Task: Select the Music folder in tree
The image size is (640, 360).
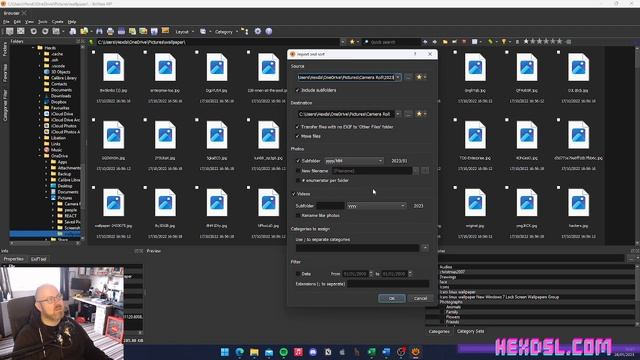Action: pos(56,150)
